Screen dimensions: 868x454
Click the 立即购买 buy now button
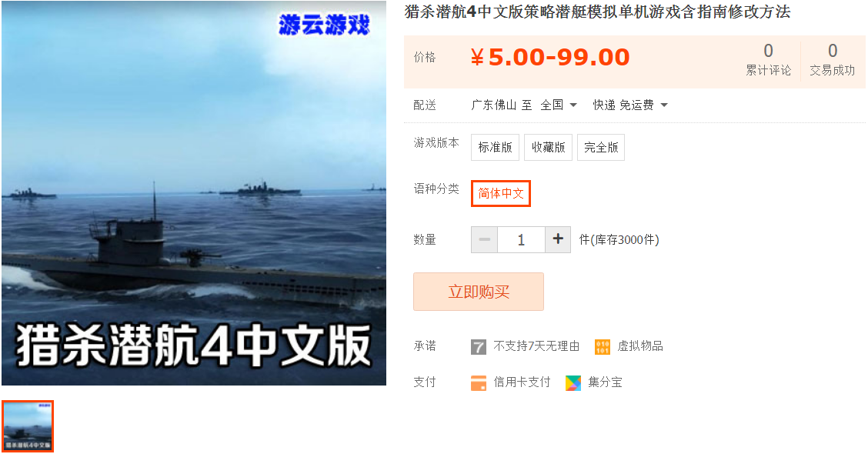[479, 292]
